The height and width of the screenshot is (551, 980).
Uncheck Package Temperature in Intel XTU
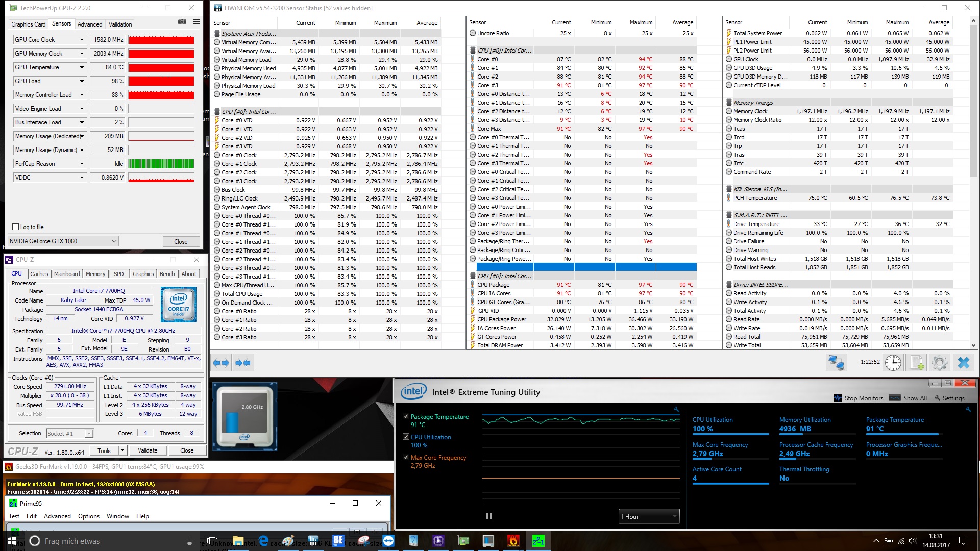406,416
